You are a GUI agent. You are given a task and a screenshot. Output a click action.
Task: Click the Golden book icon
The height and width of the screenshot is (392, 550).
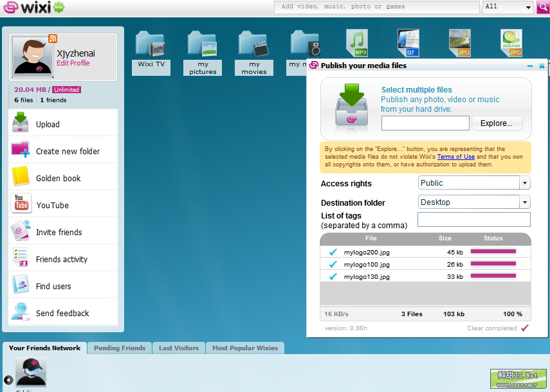click(x=21, y=176)
